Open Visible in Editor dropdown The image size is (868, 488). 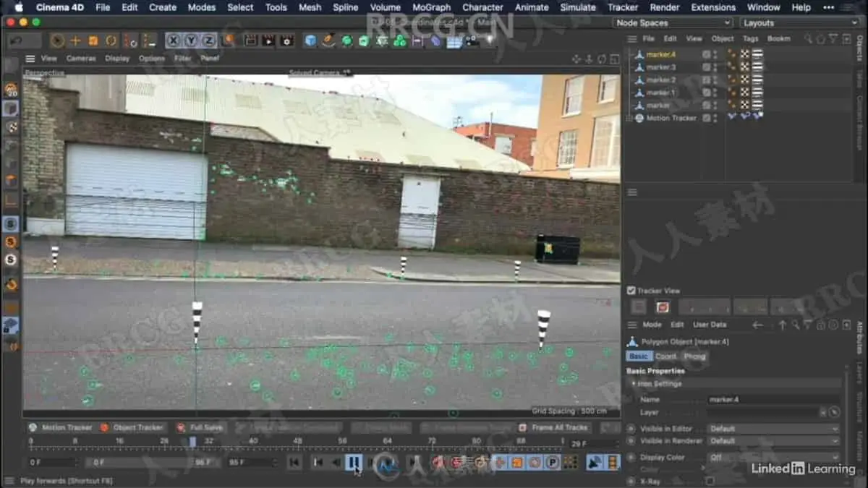773,429
